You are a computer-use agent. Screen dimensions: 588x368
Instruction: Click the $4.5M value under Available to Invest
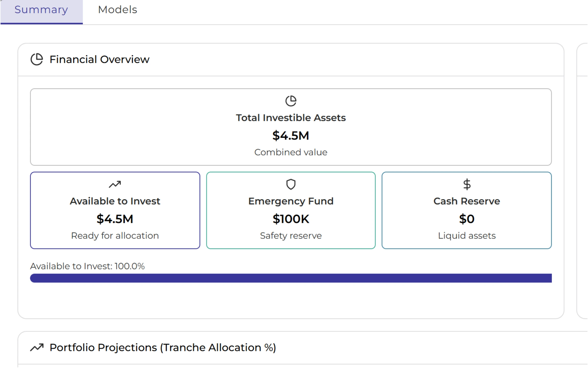point(115,219)
